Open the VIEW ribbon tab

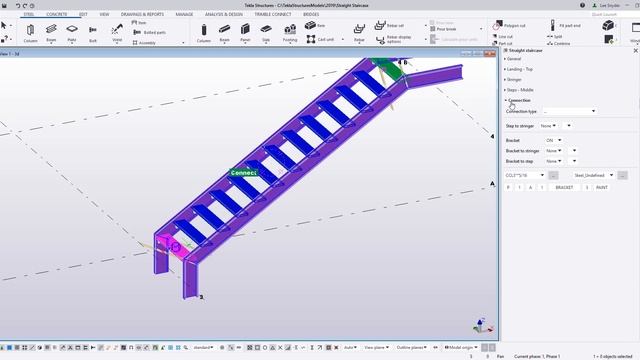point(104,14)
